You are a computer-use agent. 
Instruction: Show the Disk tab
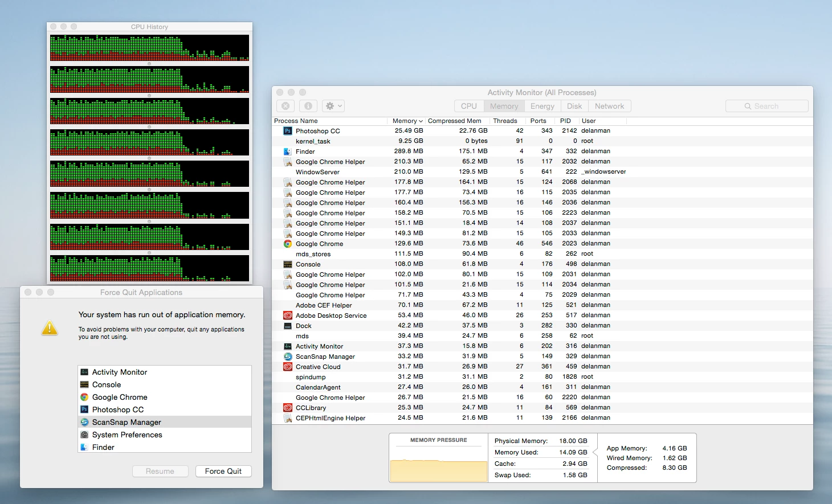574,106
